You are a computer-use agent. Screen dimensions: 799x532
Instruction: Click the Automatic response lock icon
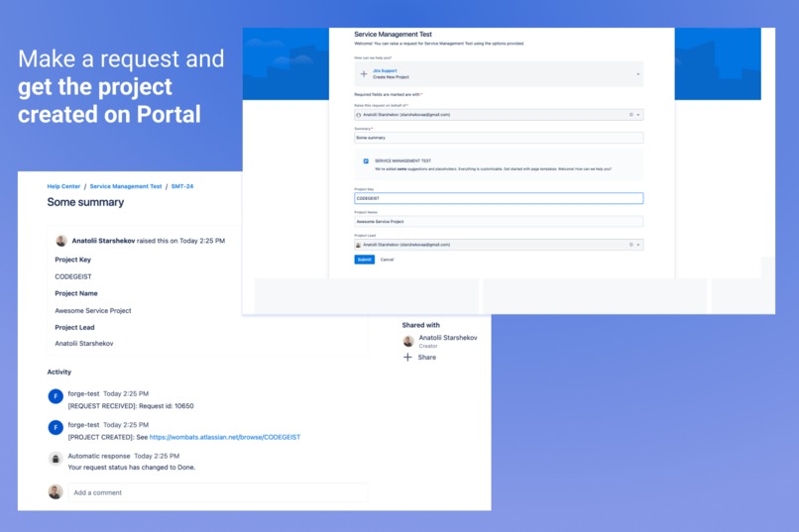tap(56, 459)
